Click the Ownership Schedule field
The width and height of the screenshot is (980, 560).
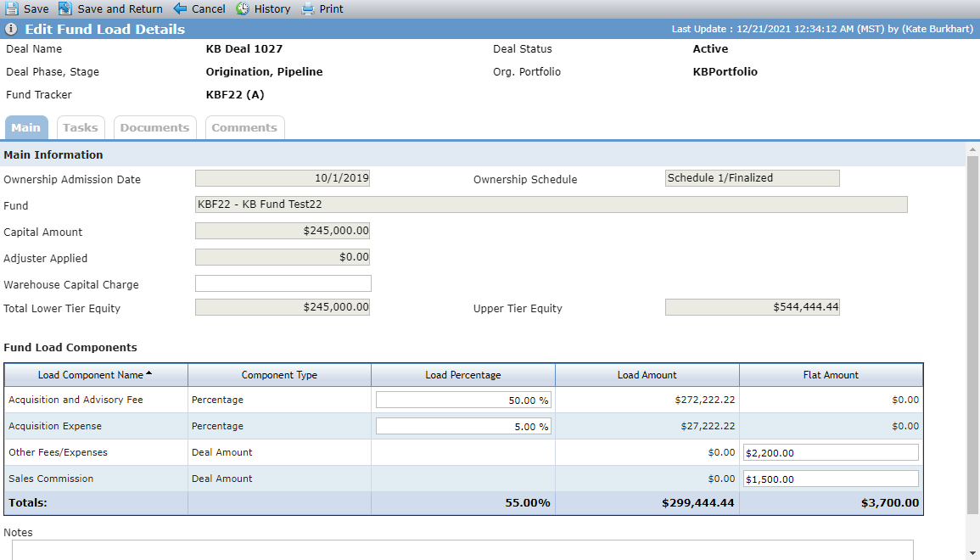(753, 178)
